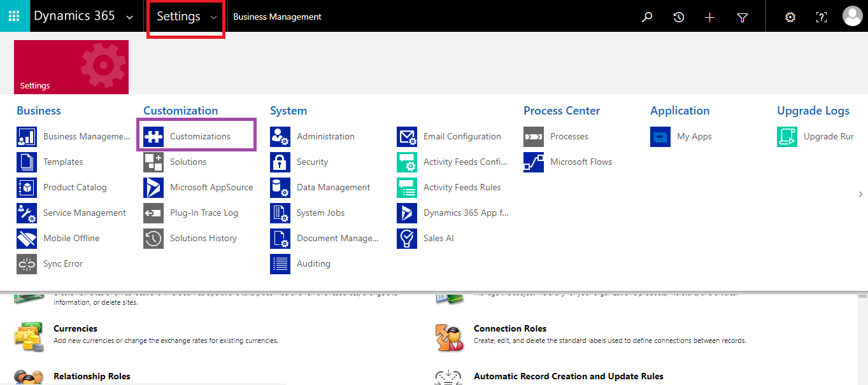This screenshot has width=868, height=385.
Task: Click the Microsoft AppSource icon
Action: tap(153, 188)
